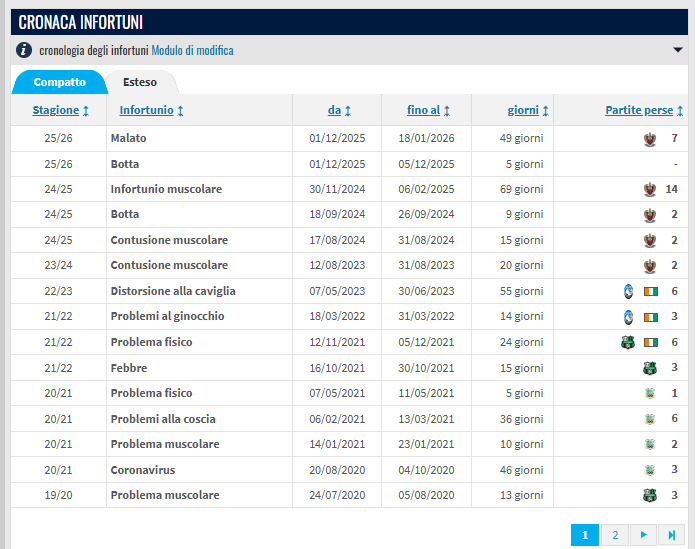Jump to last page of injuries
The image size is (695, 549).
coord(672,535)
